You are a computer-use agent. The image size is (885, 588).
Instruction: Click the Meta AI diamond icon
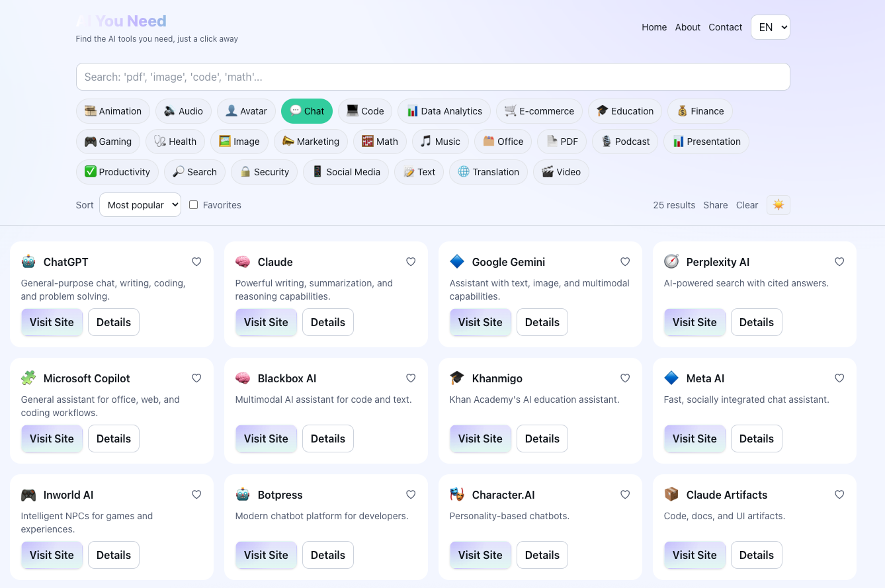[671, 378]
